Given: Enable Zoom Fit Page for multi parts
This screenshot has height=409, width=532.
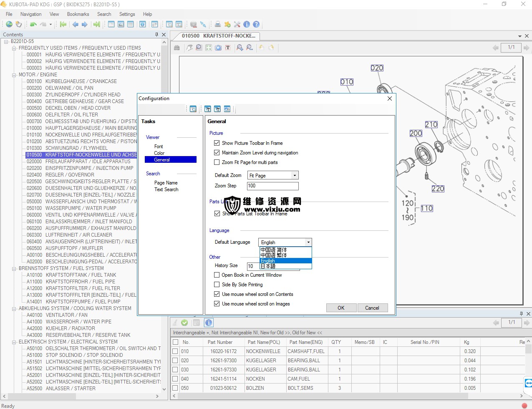Looking at the screenshot, I should pyautogui.click(x=217, y=162).
